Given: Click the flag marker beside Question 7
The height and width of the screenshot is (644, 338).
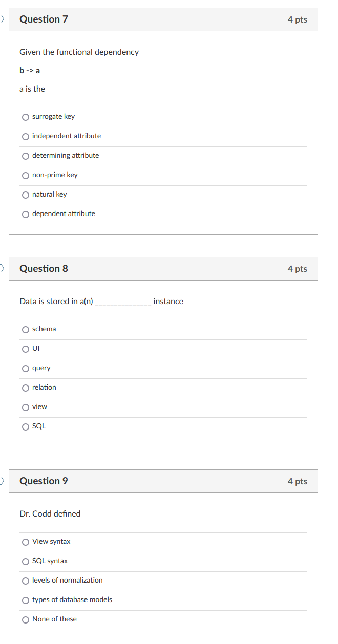Looking at the screenshot, I should pos(2,19).
